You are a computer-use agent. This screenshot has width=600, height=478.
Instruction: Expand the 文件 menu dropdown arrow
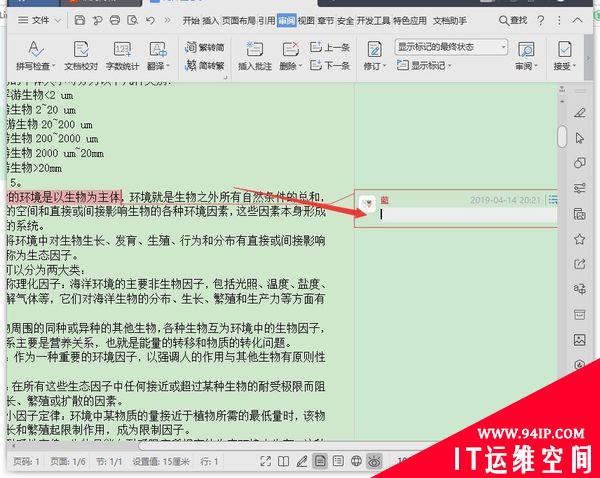(x=58, y=20)
